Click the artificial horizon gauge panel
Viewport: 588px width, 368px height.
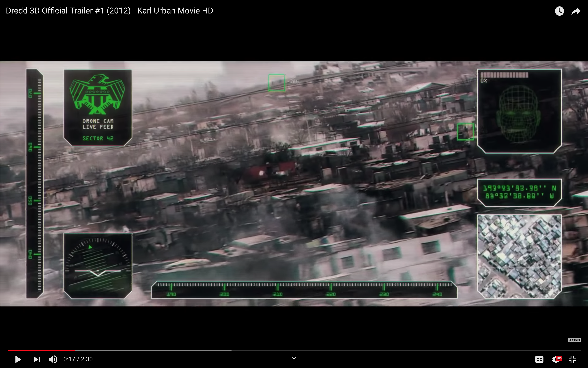point(98,266)
